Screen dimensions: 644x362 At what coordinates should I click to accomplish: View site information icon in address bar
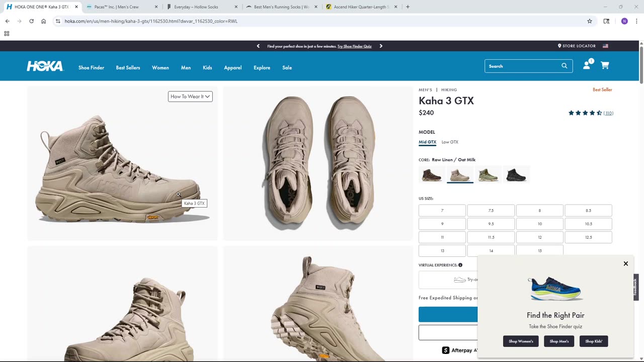click(x=58, y=21)
